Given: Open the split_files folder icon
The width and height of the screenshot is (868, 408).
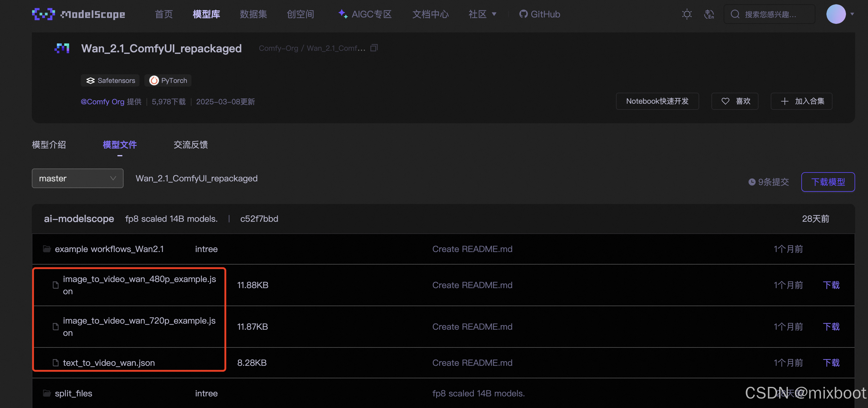Looking at the screenshot, I should tap(47, 393).
